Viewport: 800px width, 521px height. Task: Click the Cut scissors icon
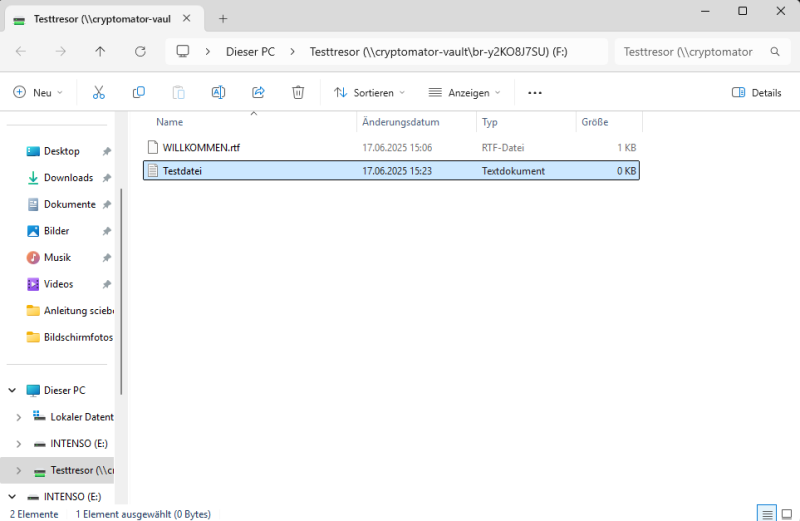coord(98,92)
